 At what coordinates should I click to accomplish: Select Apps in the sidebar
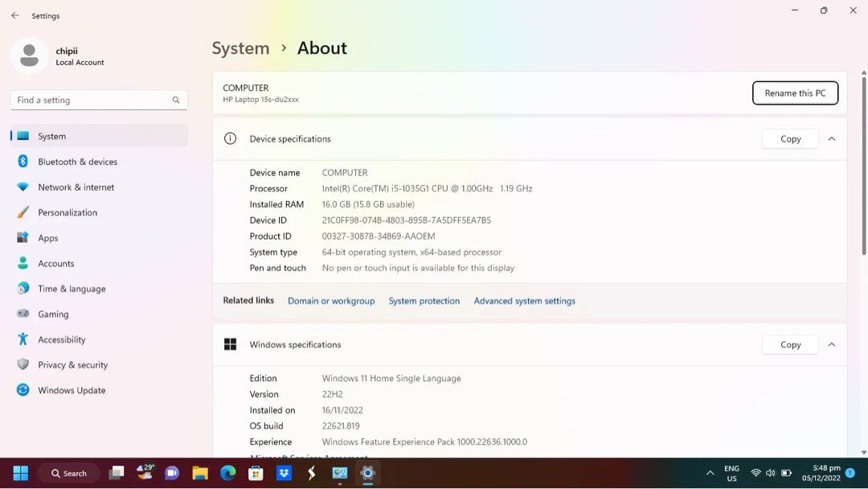(x=48, y=238)
